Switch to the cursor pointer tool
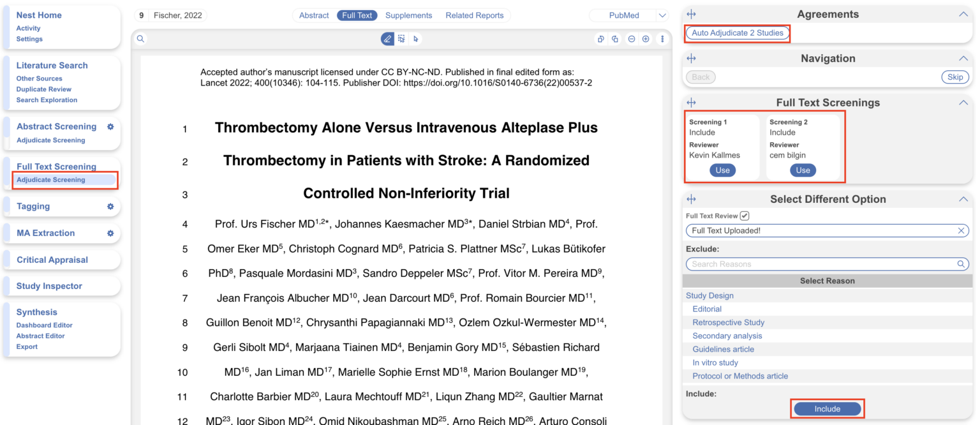Viewport: 980px width, 425px height. click(417, 38)
